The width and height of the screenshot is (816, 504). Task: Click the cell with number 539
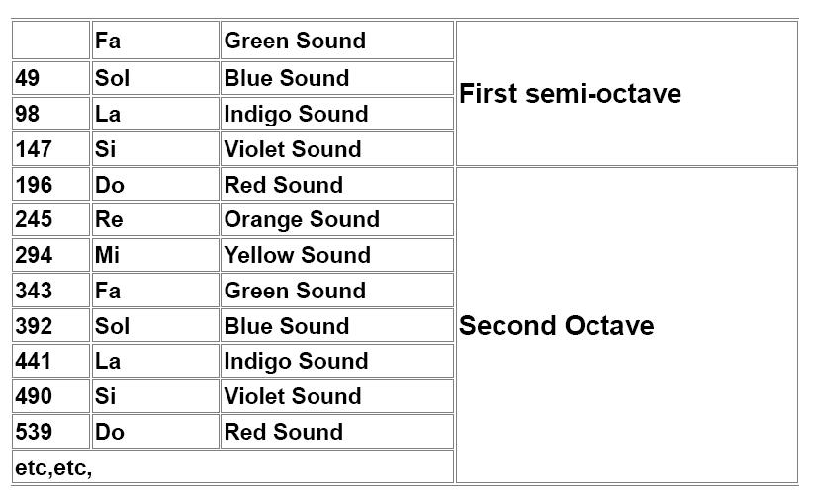[34, 432]
